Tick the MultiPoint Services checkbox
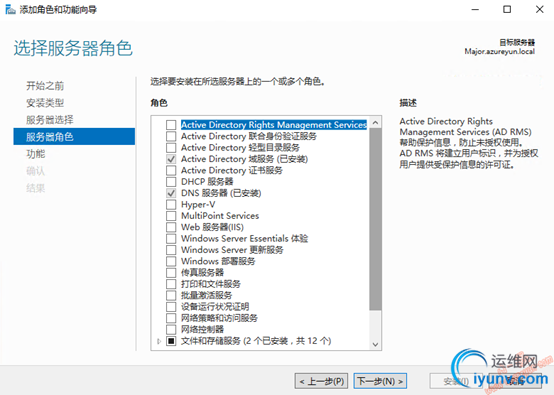This screenshot has height=395, width=554. [x=171, y=216]
